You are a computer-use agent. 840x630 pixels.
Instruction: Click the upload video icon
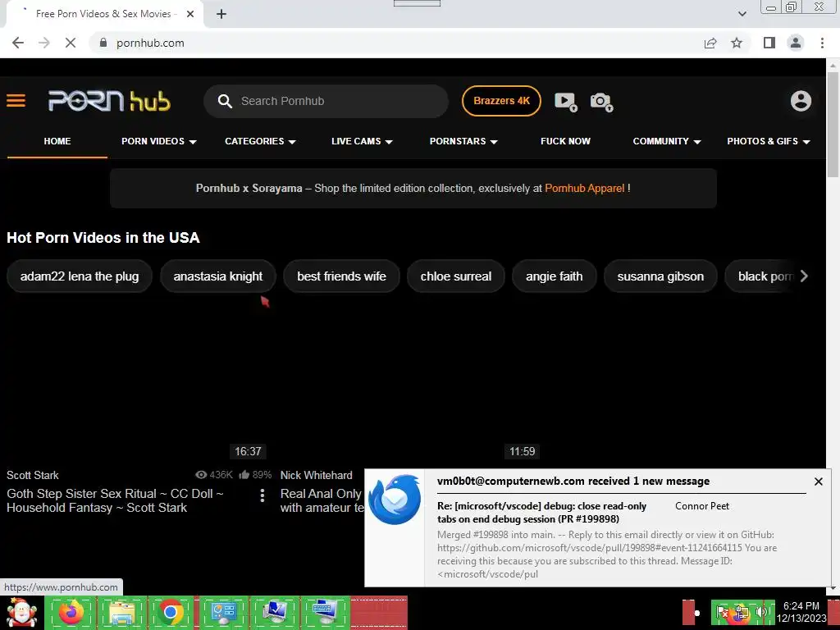(566, 101)
